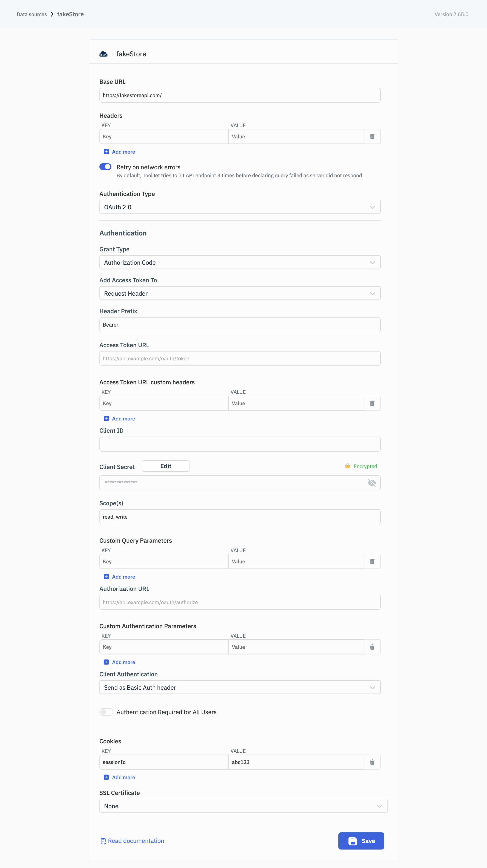Image resolution: width=487 pixels, height=868 pixels.
Task: Click plus icon under Cookies section
Action: 106,777
